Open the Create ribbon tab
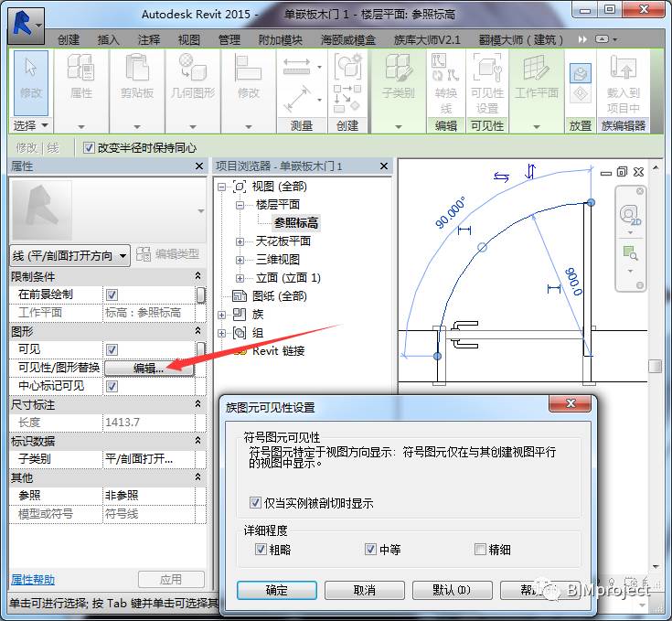 pyautogui.click(x=69, y=40)
